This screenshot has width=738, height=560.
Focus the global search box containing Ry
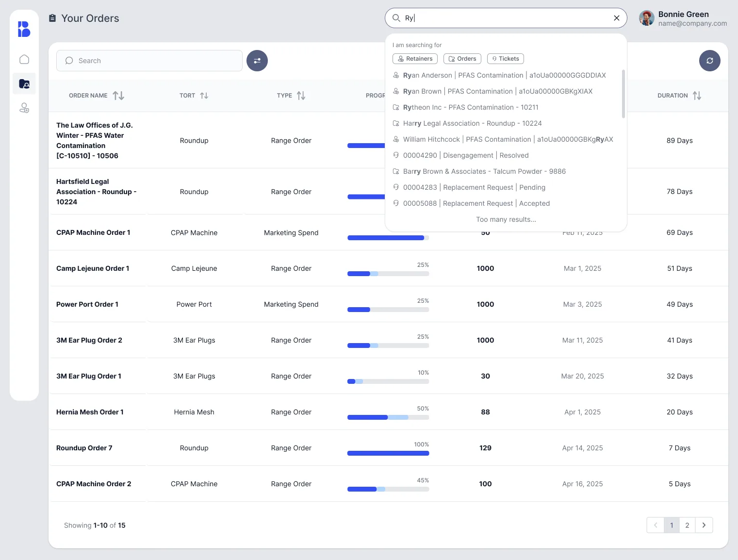pyautogui.click(x=506, y=18)
